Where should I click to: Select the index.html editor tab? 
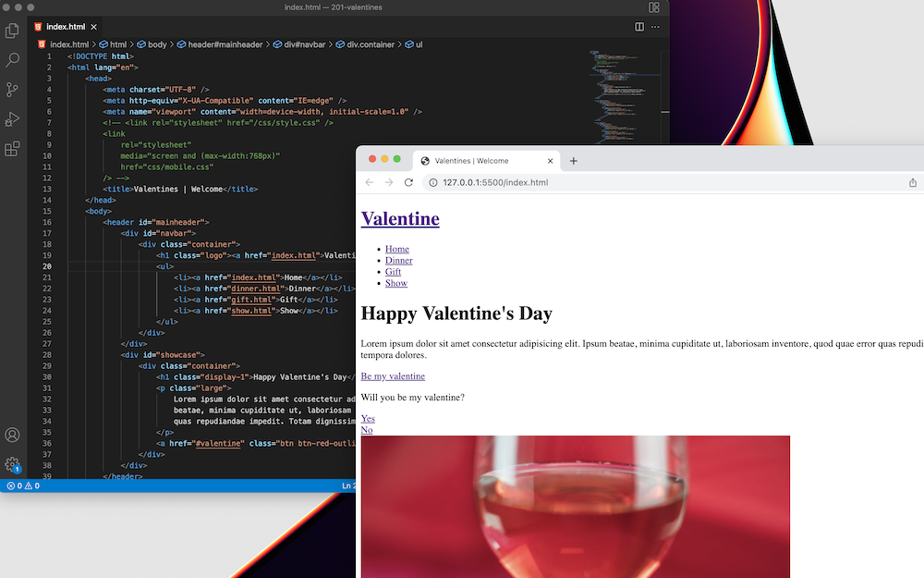(x=66, y=27)
